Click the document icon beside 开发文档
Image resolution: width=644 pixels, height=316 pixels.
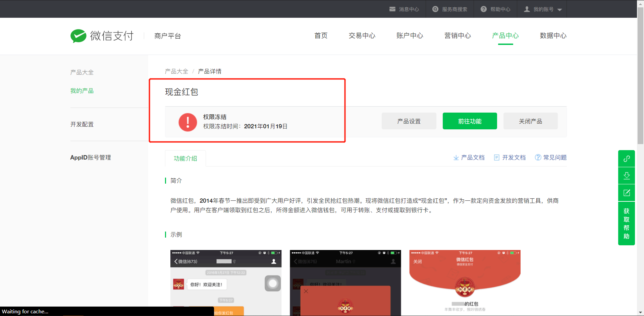[x=497, y=157]
